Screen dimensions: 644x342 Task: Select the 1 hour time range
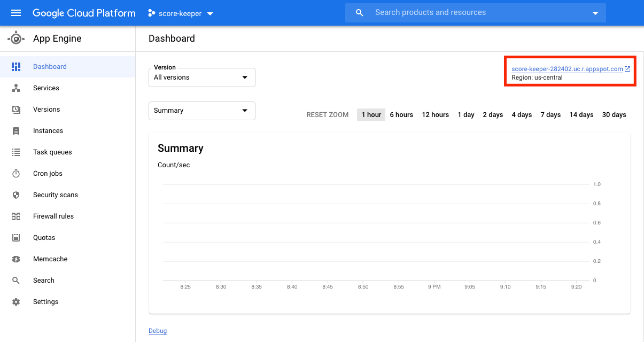(x=371, y=115)
